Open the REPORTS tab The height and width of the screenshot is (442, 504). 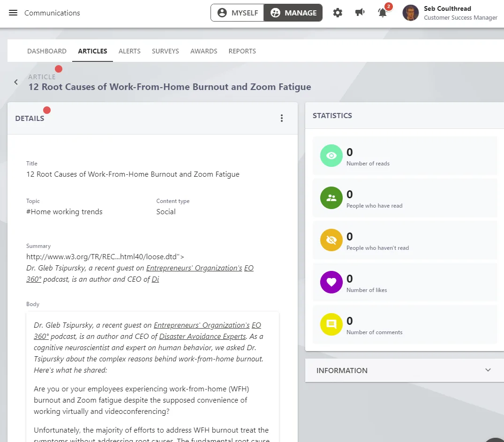242,51
